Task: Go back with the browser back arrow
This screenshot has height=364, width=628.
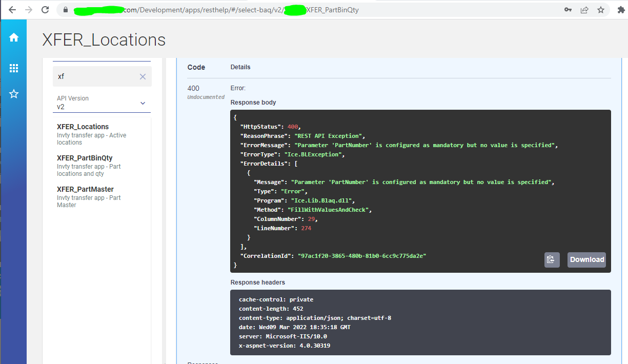Action: click(x=12, y=10)
